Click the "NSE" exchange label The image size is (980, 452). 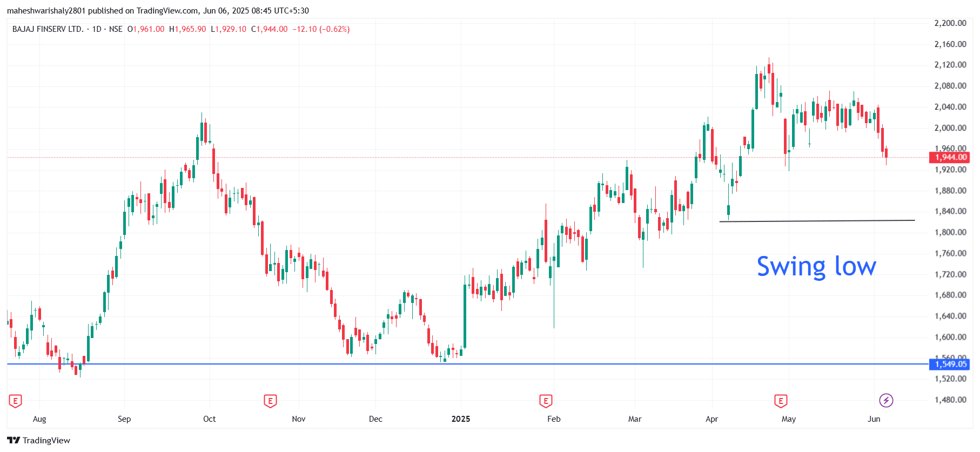pyautogui.click(x=116, y=29)
